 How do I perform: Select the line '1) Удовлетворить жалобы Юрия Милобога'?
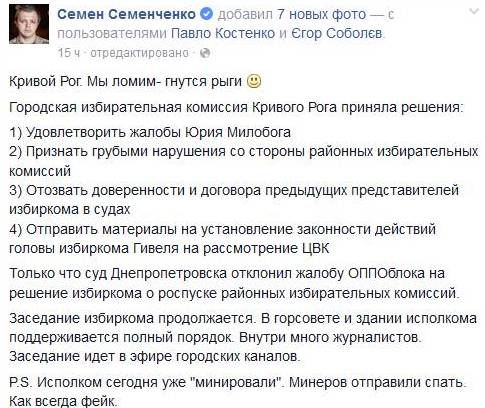tap(150, 132)
